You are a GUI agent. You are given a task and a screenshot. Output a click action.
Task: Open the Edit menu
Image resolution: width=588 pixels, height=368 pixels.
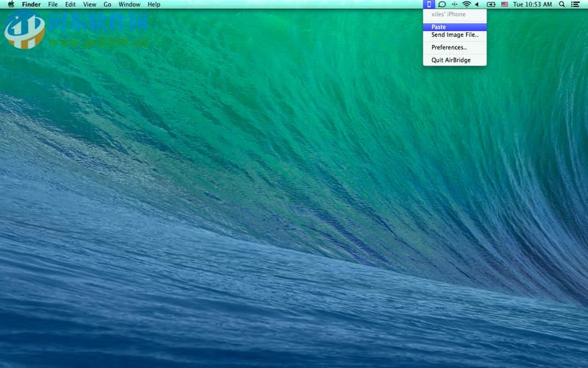pos(71,4)
